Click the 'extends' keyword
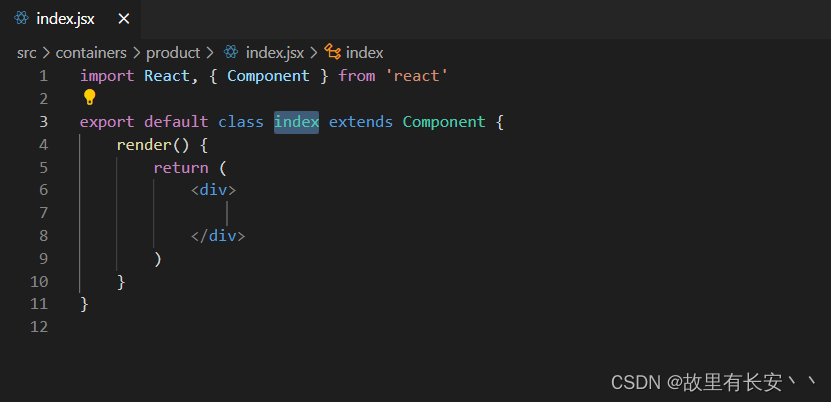The width and height of the screenshot is (831, 402). (x=361, y=122)
